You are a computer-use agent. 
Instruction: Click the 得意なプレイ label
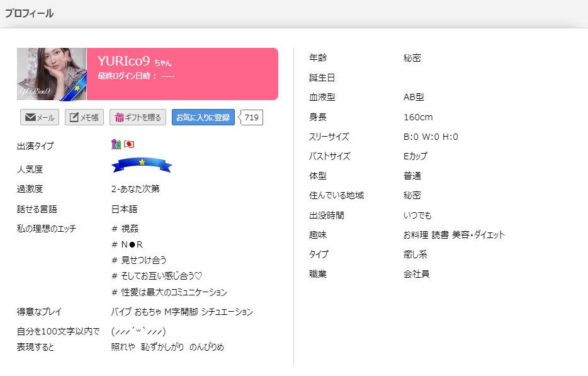tap(39, 312)
